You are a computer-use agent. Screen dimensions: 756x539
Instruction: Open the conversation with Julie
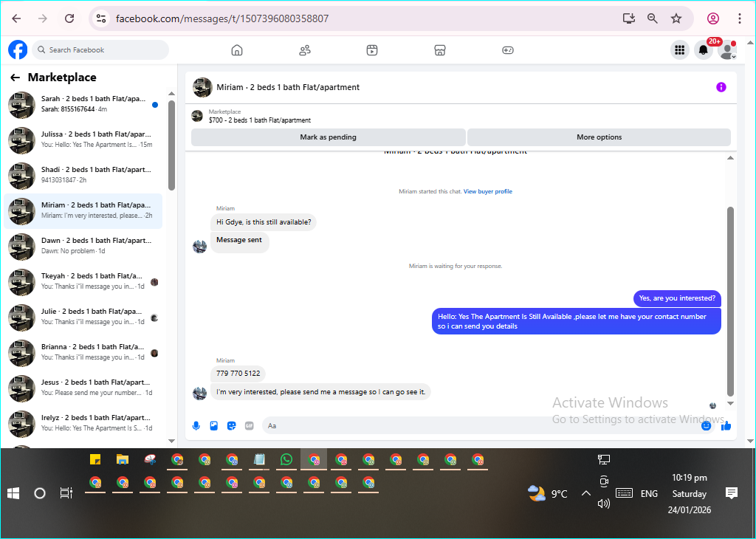coord(83,317)
